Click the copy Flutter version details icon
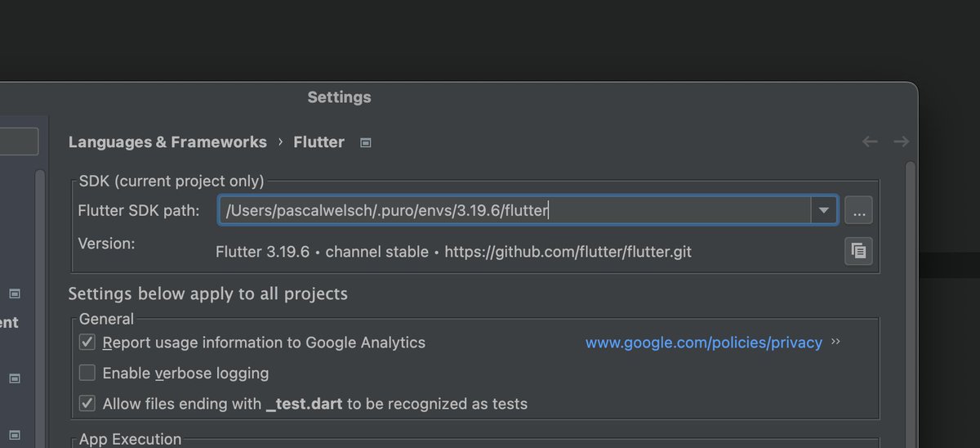 pos(858,251)
